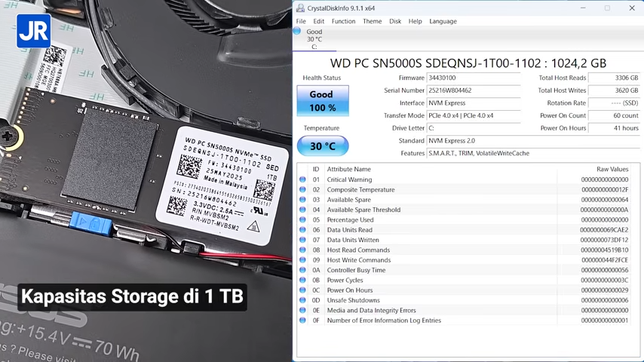644x362 pixels.
Task: Click the status dot for Controller Busy Time
Action: [302, 270]
